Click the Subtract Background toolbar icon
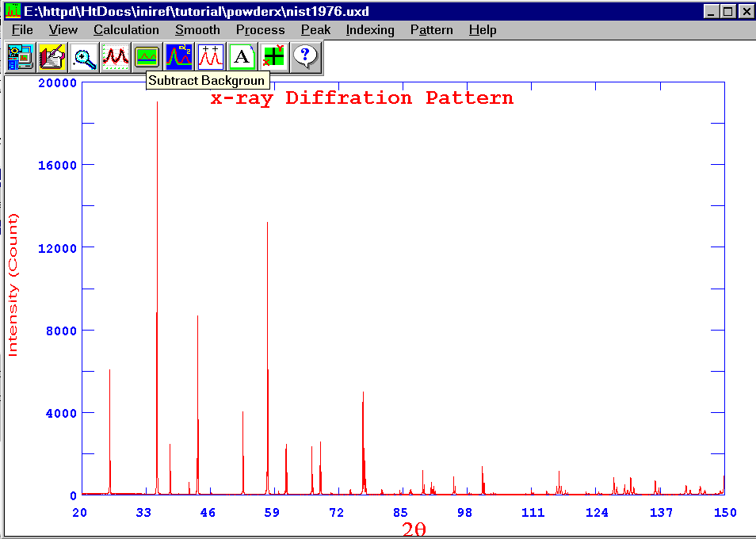Screen dimensions: 756x539 tap(147, 56)
